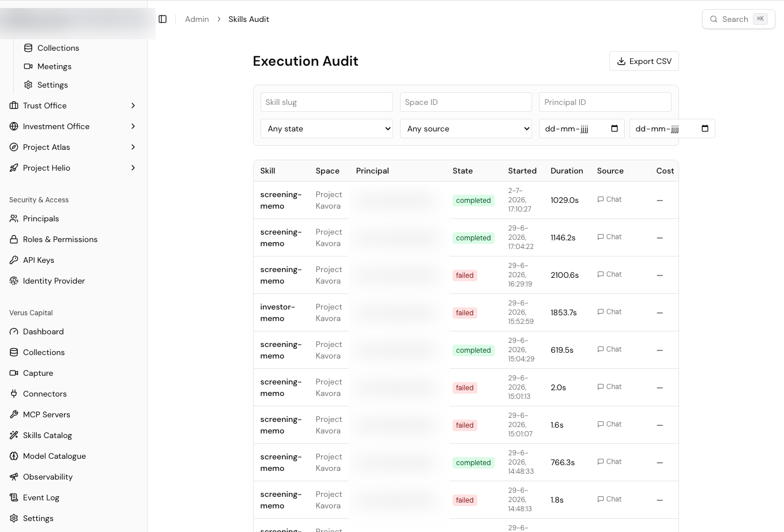784x532 pixels.
Task: Focus the Skill slug input field
Action: click(326, 102)
